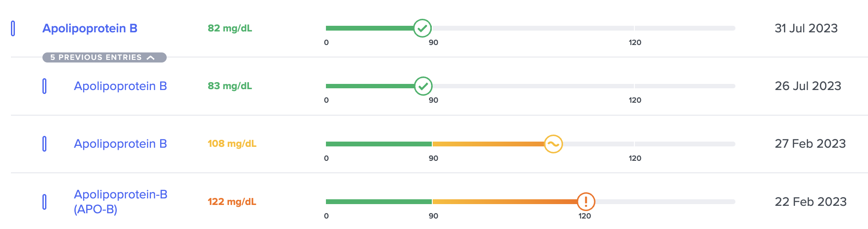Click the blue pill icon beside the 27 Feb entry
Image resolution: width=868 pixels, height=229 pixels.
[x=44, y=144]
